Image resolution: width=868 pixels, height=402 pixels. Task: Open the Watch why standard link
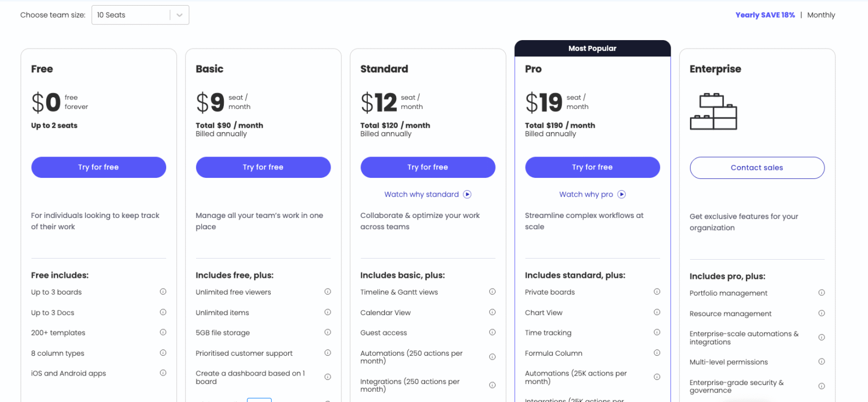[x=422, y=194]
